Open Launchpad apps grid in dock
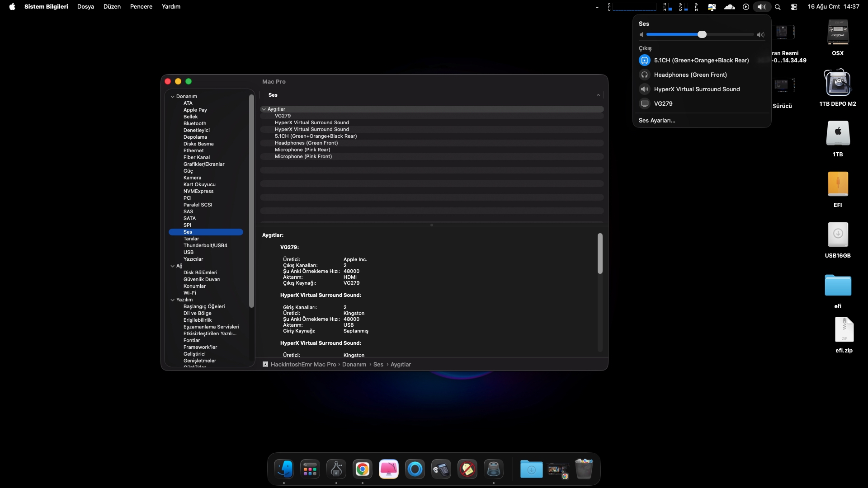868x488 pixels. coord(310,469)
